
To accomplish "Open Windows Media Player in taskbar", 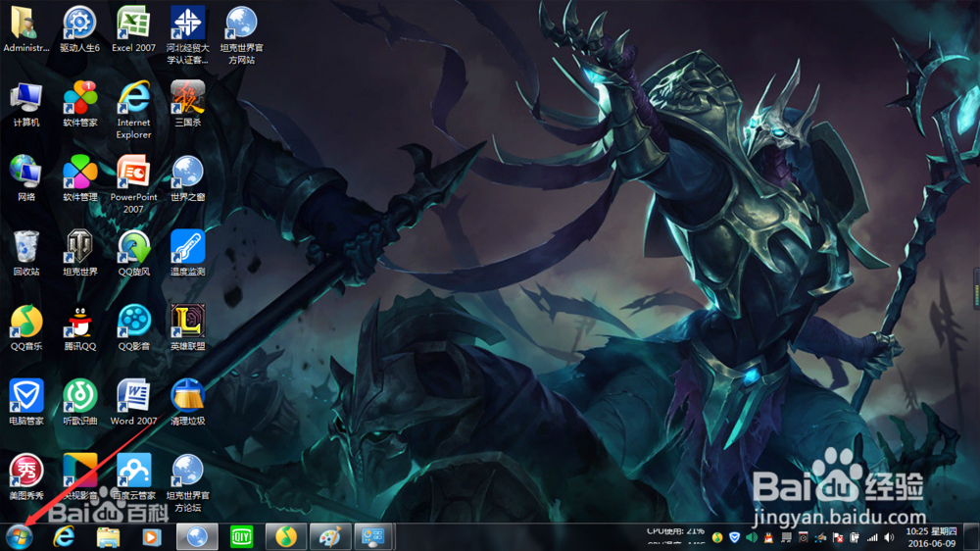I will [x=152, y=537].
